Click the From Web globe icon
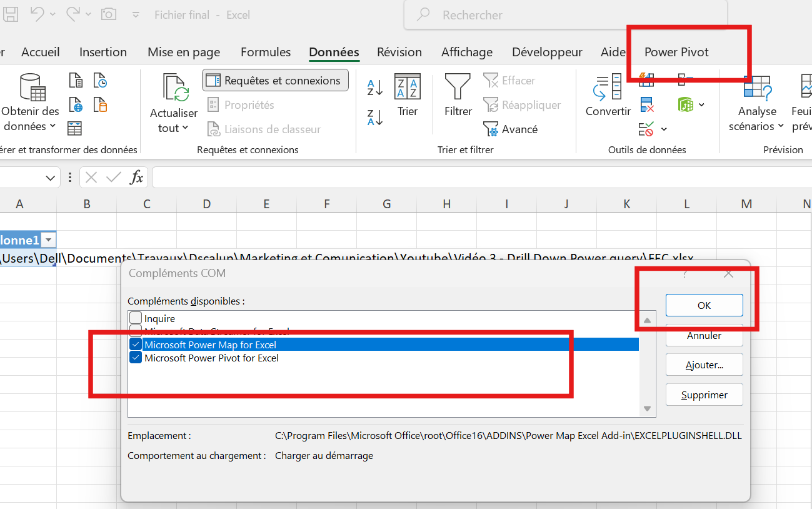This screenshot has height=509, width=812. coord(75,104)
